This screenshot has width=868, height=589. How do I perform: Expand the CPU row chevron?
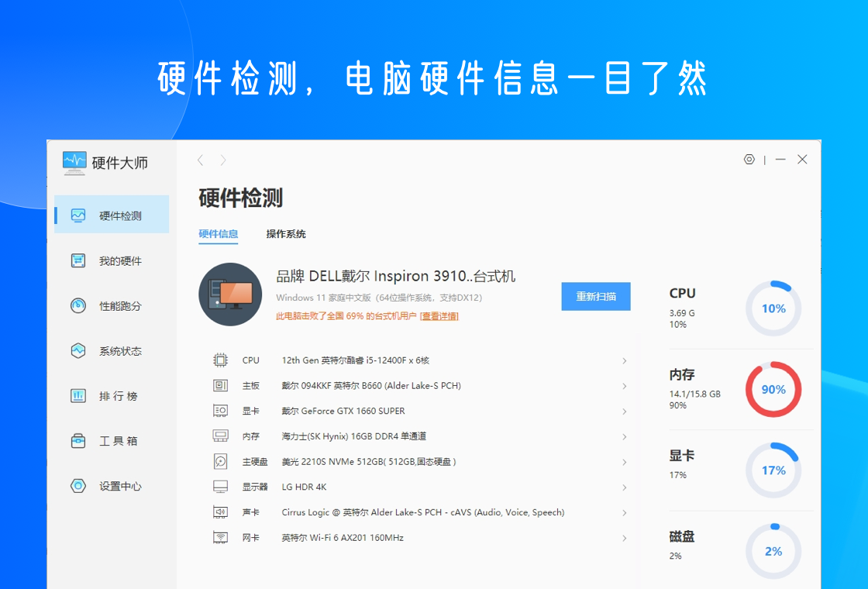click(625, 361)
